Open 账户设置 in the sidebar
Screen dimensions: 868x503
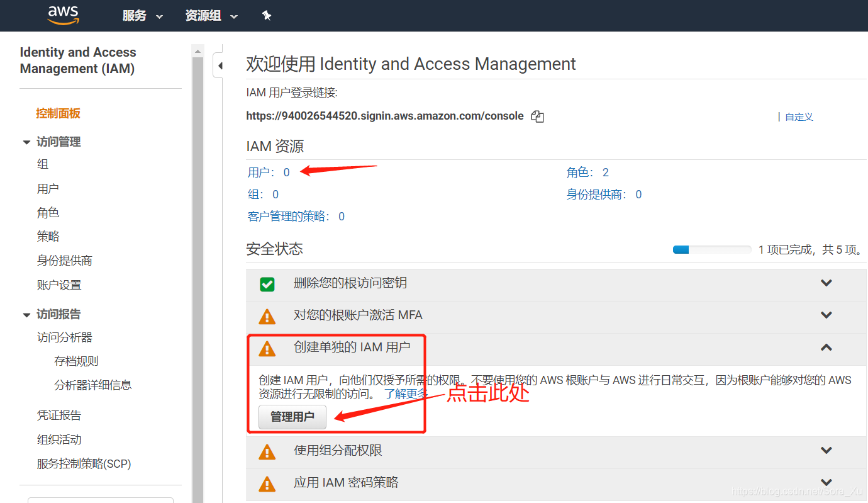pyautogui.click(x=59, y=285)
